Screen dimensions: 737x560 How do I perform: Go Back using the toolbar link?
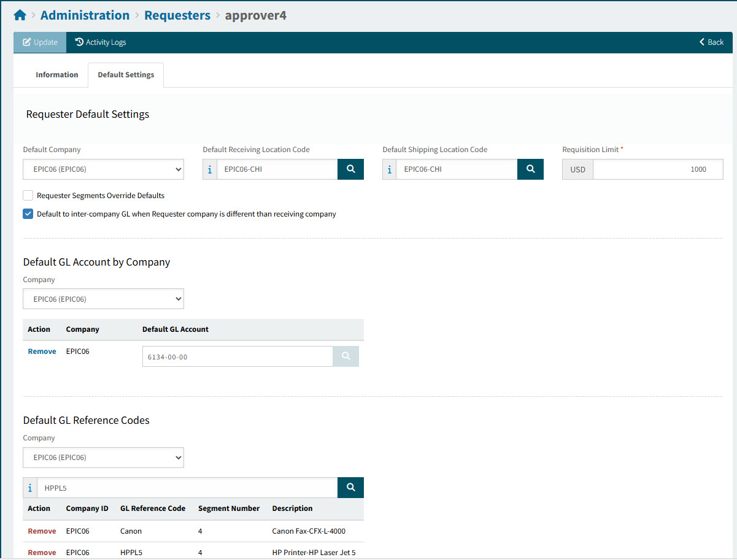tap(711, 42)
